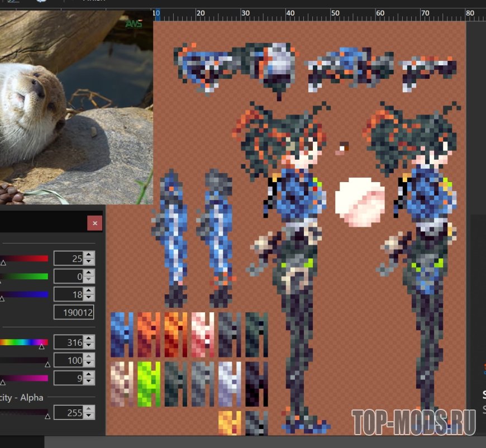The image size is (486, 448).
Task: Close the color panel with the red X
Action: click(94, 223)
